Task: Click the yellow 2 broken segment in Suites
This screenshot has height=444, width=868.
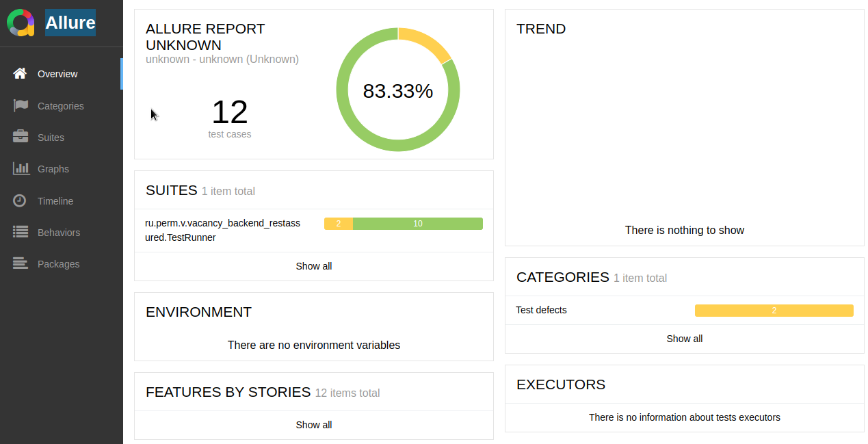Action: pyautogui.click(x=339, y=224)
